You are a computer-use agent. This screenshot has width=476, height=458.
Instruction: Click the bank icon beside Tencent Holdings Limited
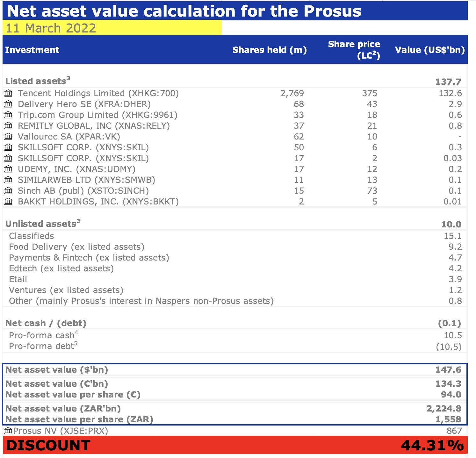tap(9, 93)
